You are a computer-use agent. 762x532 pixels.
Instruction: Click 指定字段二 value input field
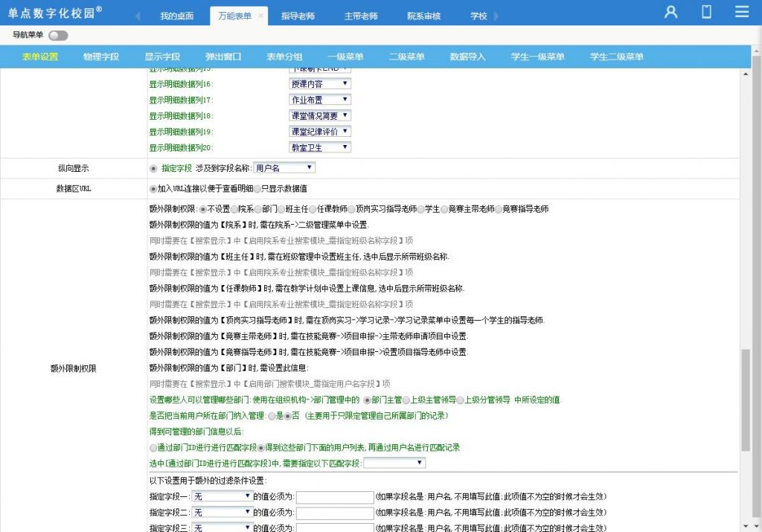[x=335, y=513]
